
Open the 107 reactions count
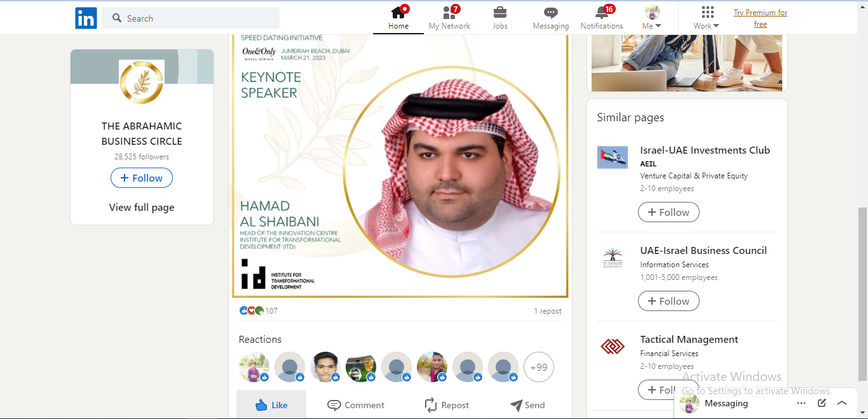[271, 311]
